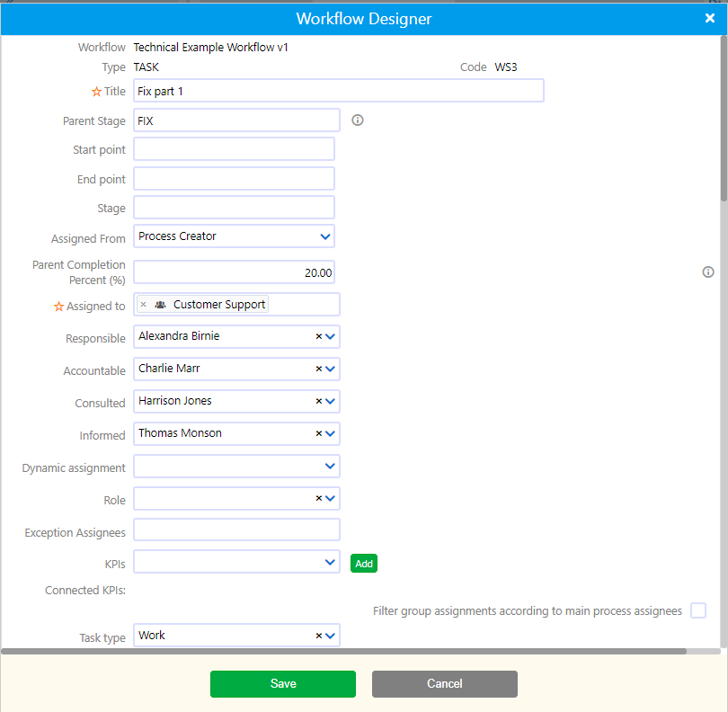Click the info icon next to Parent Stage
The width and height of the screenshot is (728, 712).
pyautogui.click(x=357, y=120)
